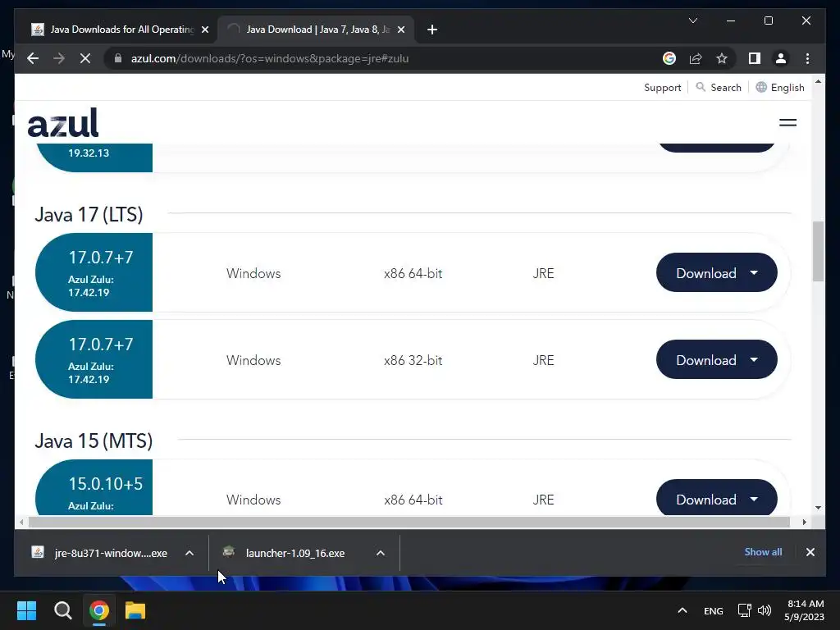Change the site language from English

click(780, 87)
